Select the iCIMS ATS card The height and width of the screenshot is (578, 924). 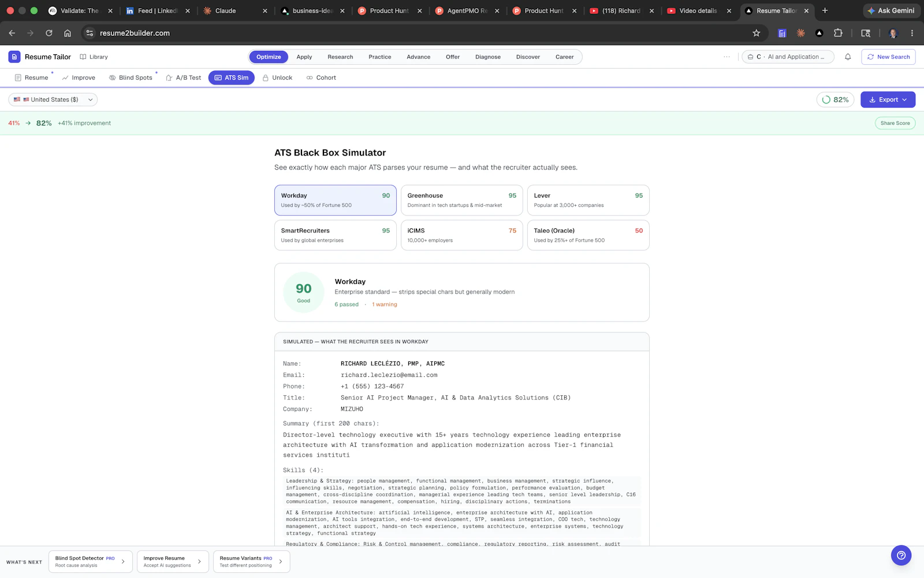click(462, 235)
